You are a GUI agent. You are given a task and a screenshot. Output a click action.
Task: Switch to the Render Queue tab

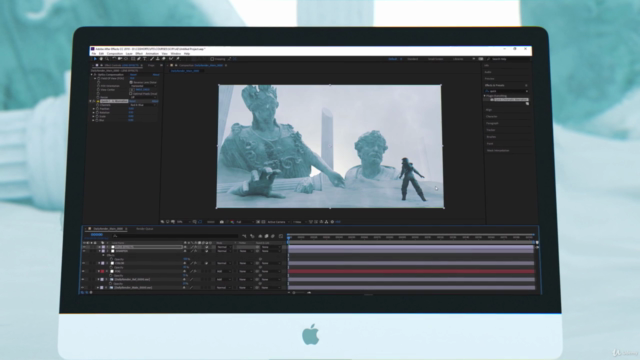click(144, 229)
